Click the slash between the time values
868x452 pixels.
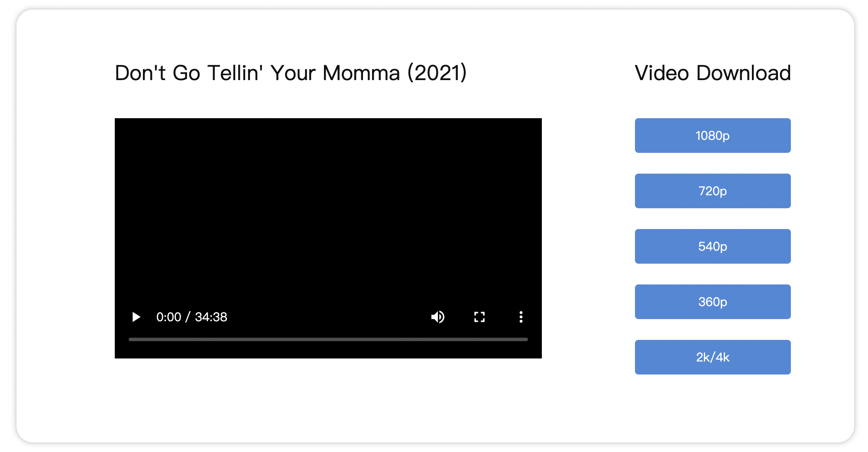click(188, 317)
